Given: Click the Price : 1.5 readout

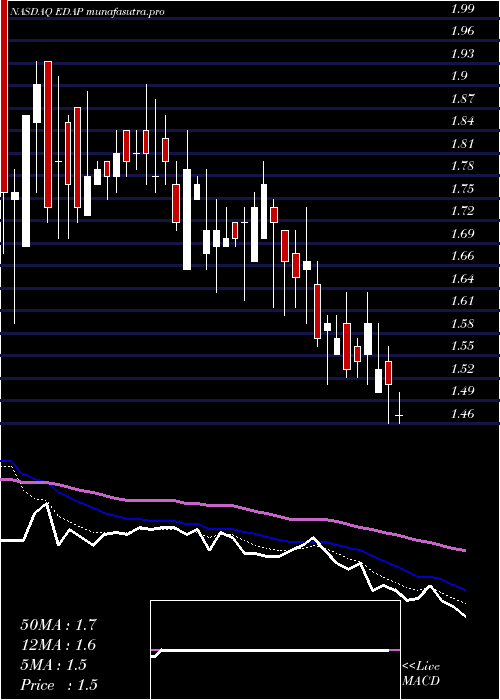Looking at the screenshot, I should click(x=59, y=685).
